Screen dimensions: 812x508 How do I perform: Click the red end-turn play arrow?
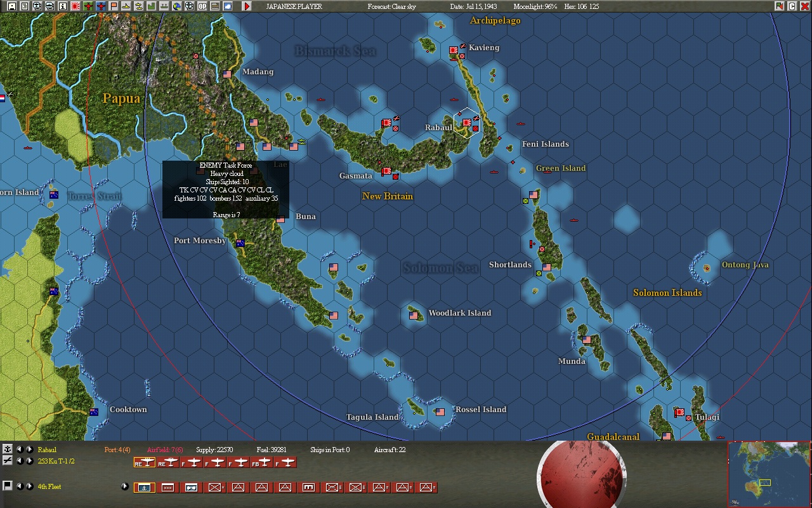[247, 6]
